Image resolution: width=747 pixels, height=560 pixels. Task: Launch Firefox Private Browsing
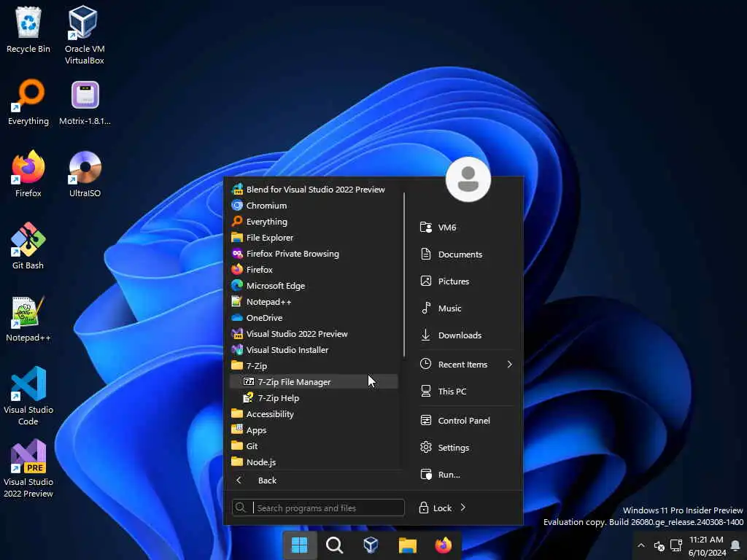314,254
